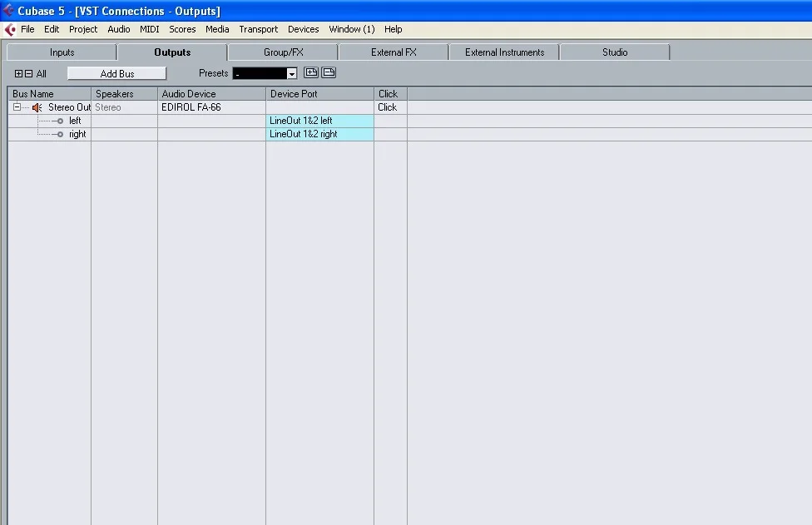Open the Media menu
Image resolution: width=812 pixels, height=525 pixels.
click(217, 29)
